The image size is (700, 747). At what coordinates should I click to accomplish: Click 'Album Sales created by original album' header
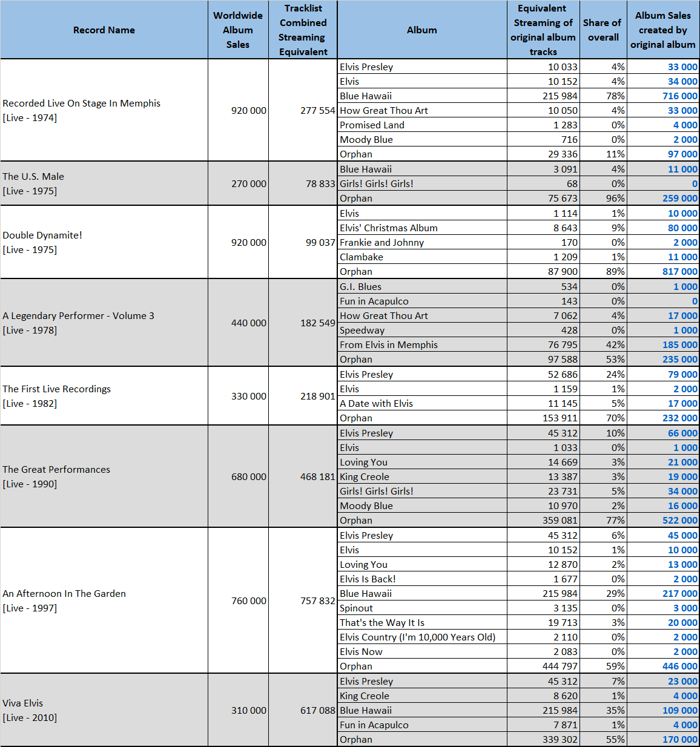(663, 30)
